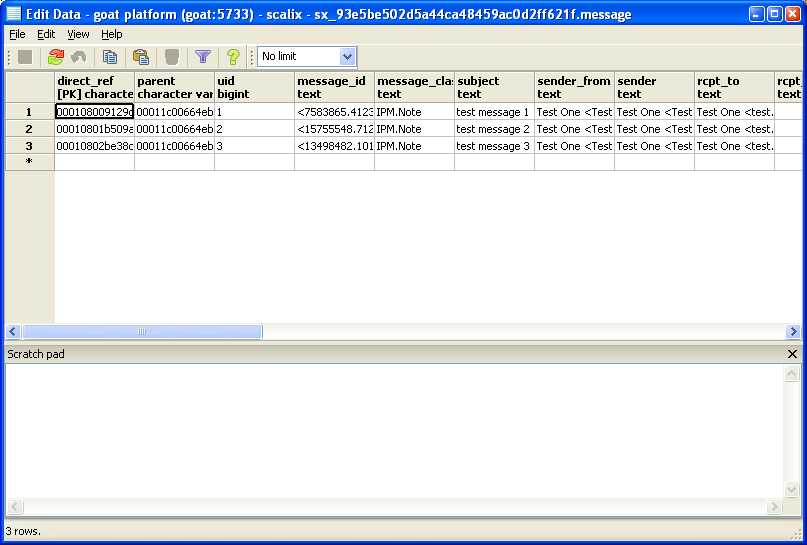Click the subject column header
This screenshot has height=545, width=807.
(x=494, y=87)
